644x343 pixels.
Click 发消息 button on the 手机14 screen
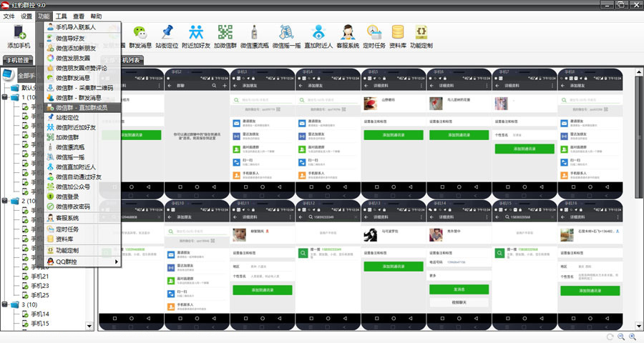459,289
